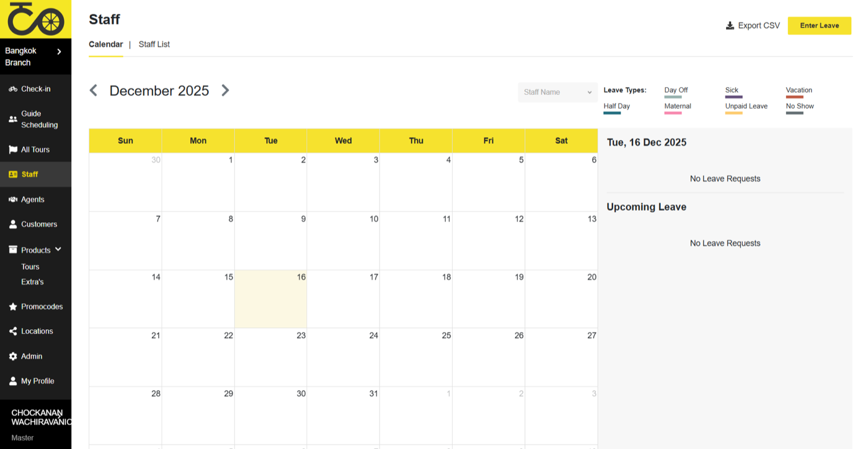The image size is (868, 449).
Task: Click the Agents handshake icon
Action: [x=13, y=200]
